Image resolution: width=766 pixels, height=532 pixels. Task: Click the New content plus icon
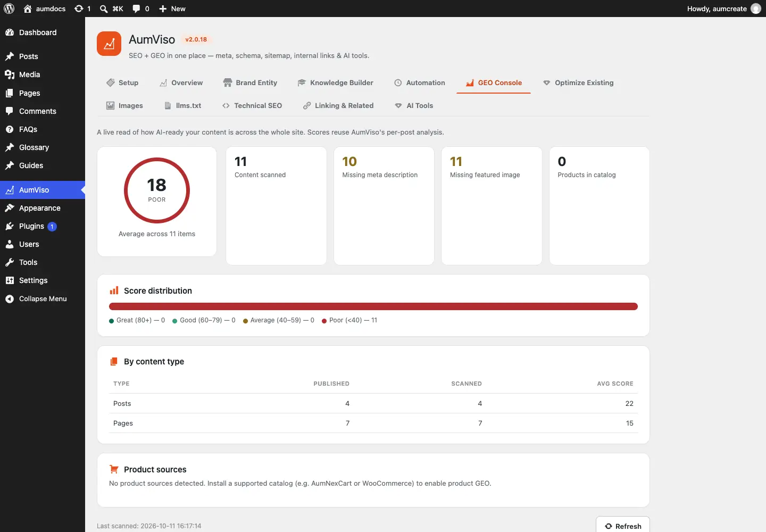(163, 9)
